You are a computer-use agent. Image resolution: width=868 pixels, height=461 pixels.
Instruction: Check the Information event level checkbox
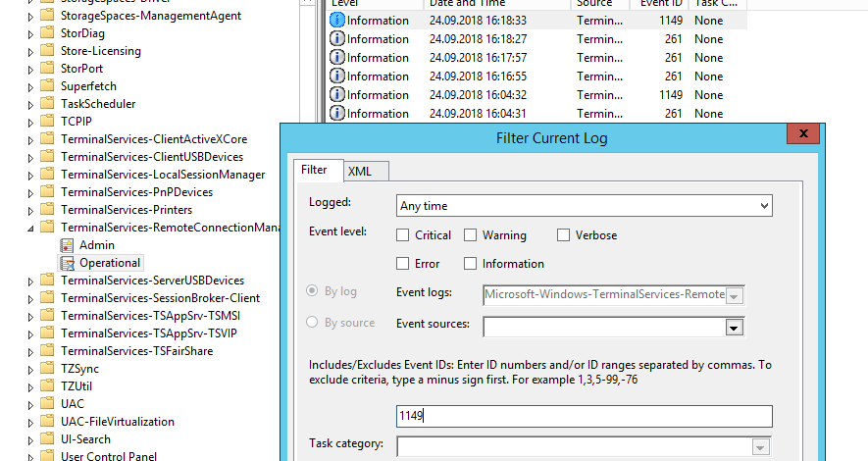pos(470,264)
